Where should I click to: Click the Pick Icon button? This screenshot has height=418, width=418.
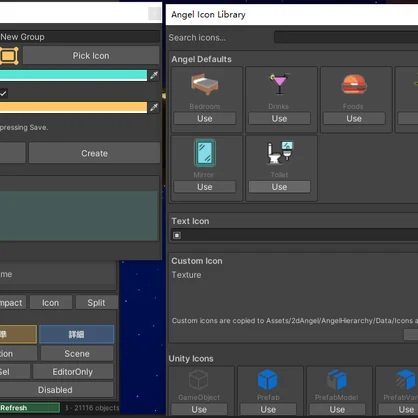click(x=91, y=56)
